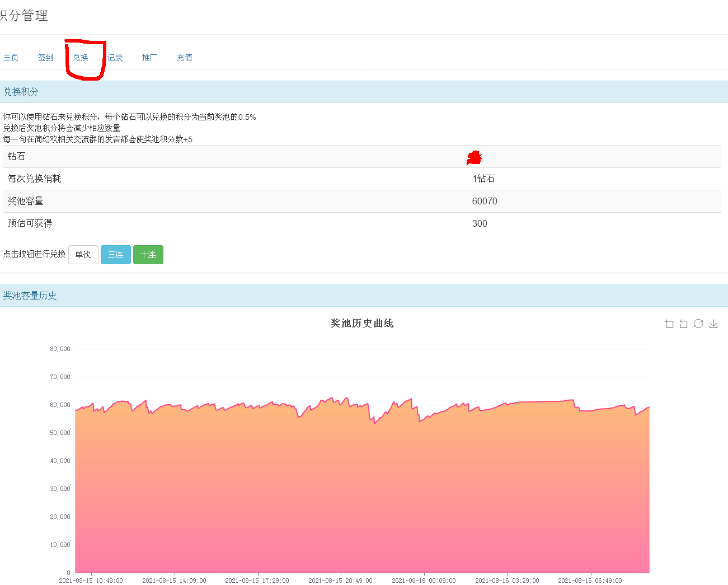The width and height of the screenshot is (728, 585).
Task: Click x-axis label 2021-08-16 00:09:00
Action: tap(424, 581)
